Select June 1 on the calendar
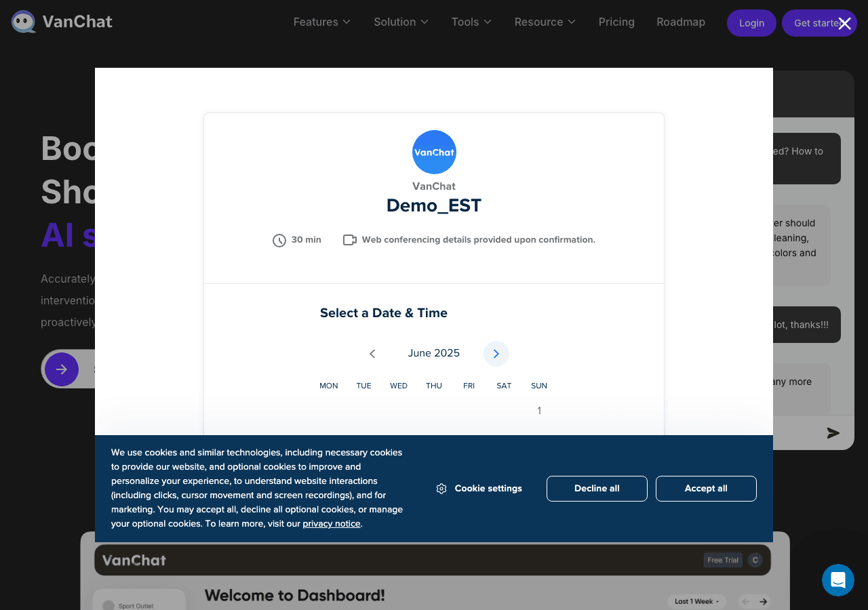This screenshot has height=610, width=868. [539, 411]
